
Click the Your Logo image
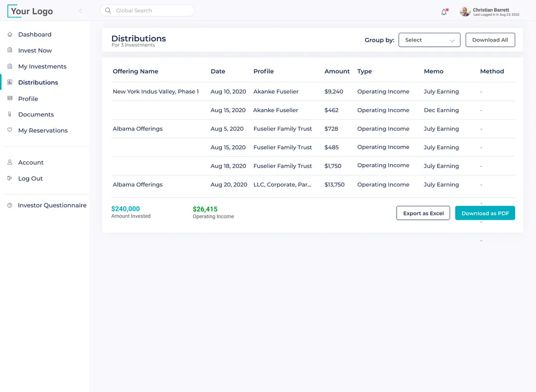[30, 10]
